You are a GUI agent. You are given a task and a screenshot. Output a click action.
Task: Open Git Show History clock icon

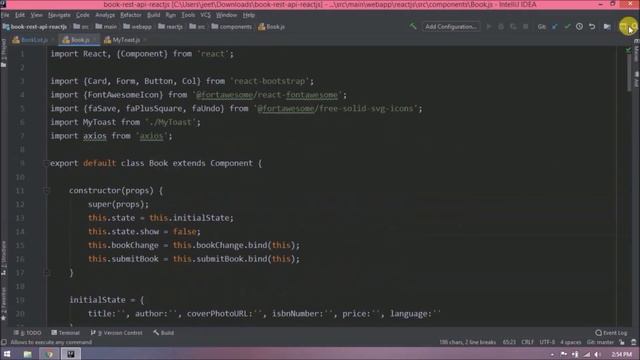[x=579, y=27]
